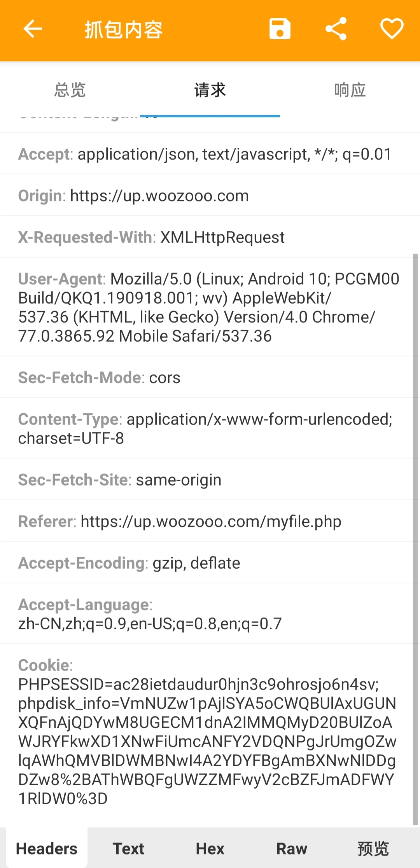Image resolution: width=420 pixels, height=868 pixels.
Task: Select the Cookie header row
Action: [x=206, y=732]
